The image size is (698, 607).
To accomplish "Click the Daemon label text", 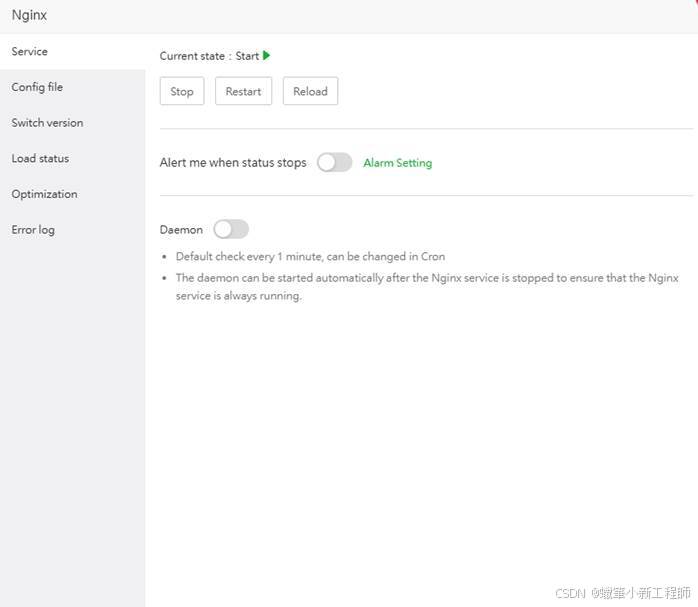I will (x=181, y=230).
